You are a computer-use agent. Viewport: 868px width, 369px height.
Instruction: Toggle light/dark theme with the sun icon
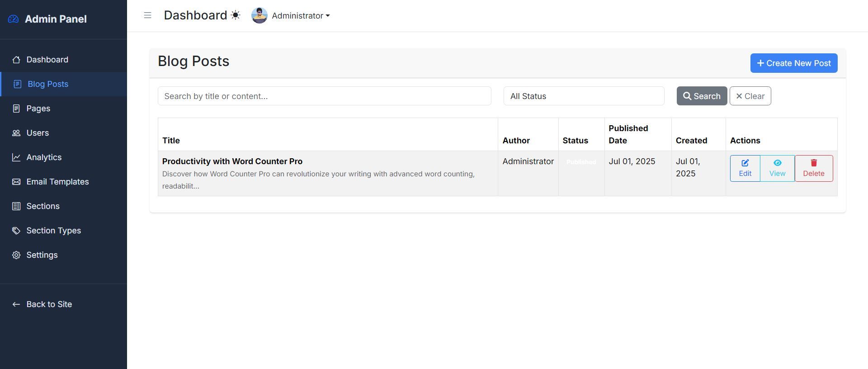click(x=236, y=15)
